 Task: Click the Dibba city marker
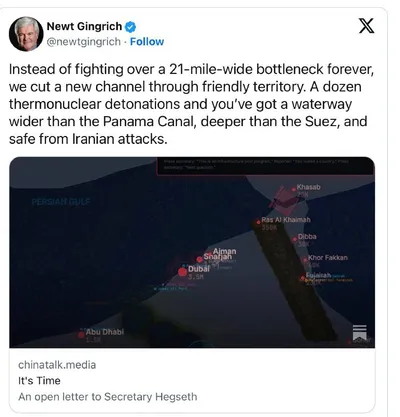pyautogui.click(x=295, y=239)
